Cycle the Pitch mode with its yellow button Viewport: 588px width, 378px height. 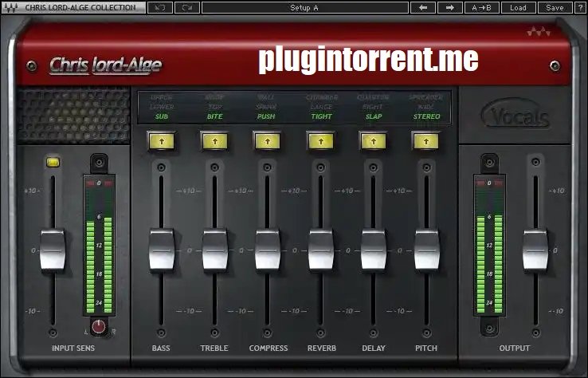point(426,141)
